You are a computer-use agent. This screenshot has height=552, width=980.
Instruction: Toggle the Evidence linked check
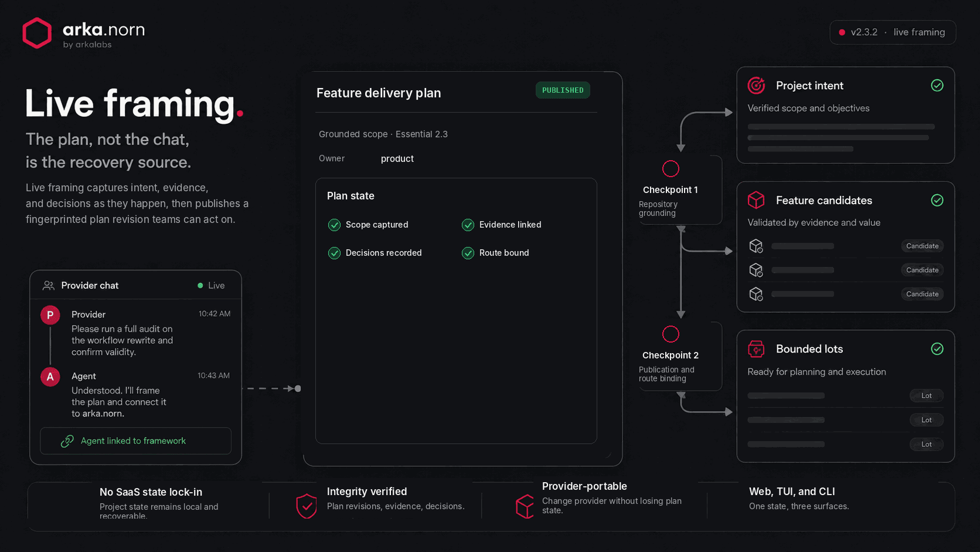(x=468, y=225)
